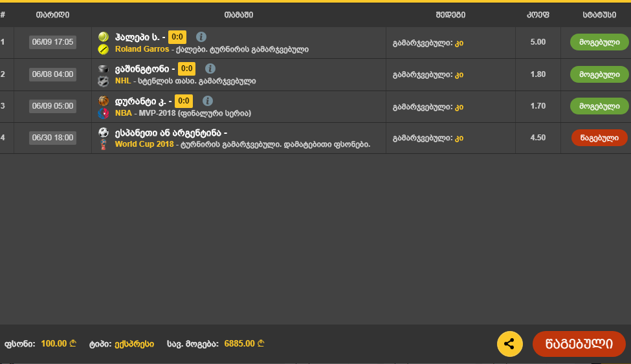Open the NBA league link
Viewport: 631px width, 364px height.
coord(123,113)
